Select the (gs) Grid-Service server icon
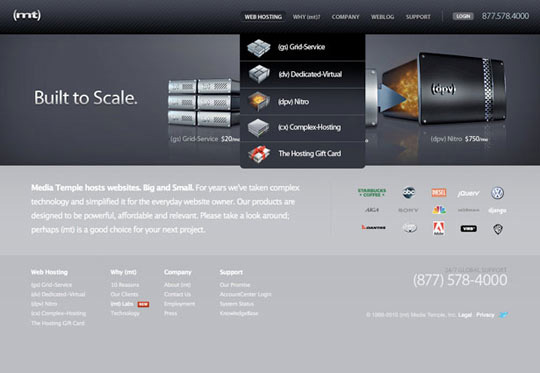 (x=259, y=48)
